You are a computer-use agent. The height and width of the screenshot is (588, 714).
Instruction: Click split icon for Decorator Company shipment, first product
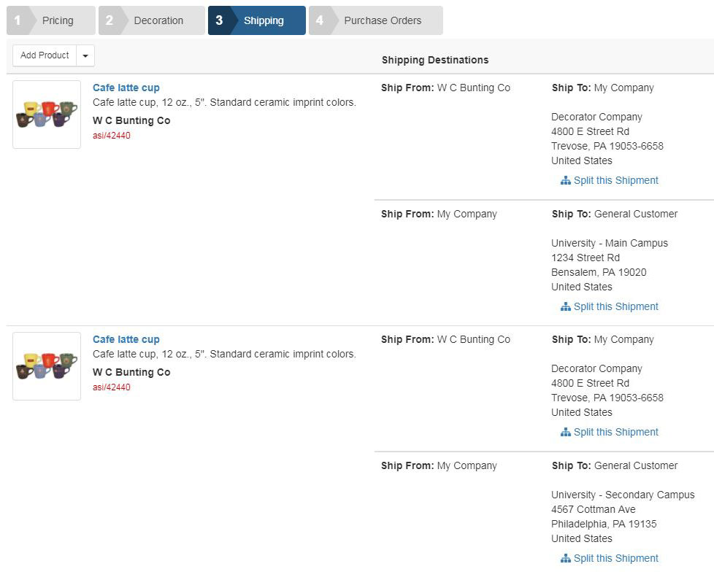pos(565,181)
